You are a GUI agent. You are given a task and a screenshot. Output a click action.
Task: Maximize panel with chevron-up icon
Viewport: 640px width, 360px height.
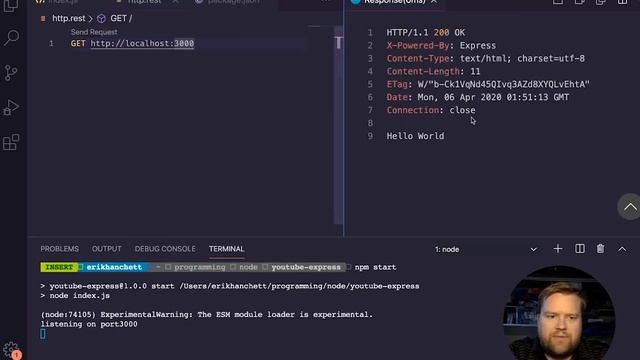[622, 249]
